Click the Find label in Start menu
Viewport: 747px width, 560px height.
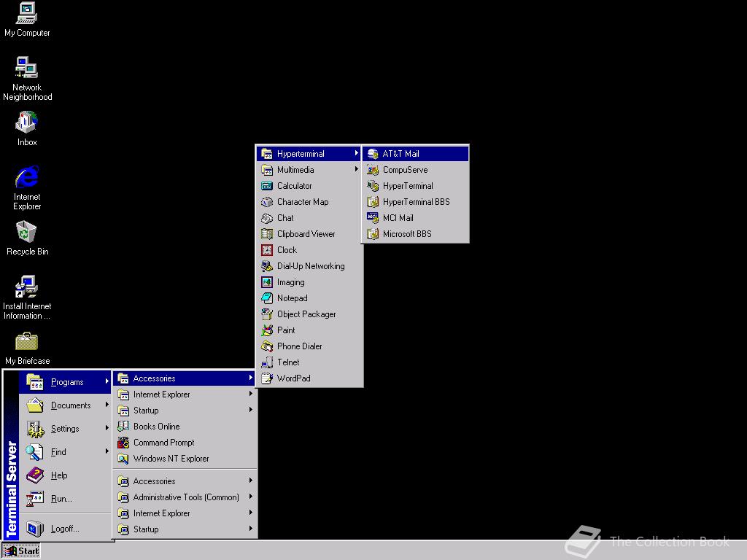point(58,452)
